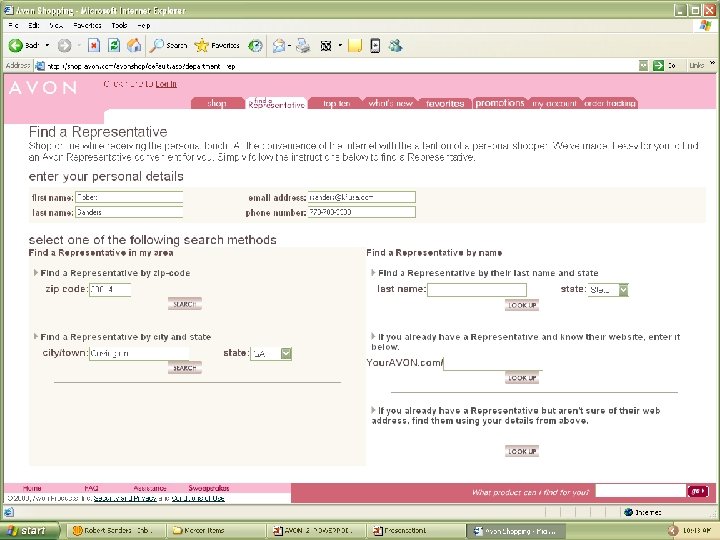Click the bottom LOOK UP button
Screen dimensions: 720x540
click(522, 451)
